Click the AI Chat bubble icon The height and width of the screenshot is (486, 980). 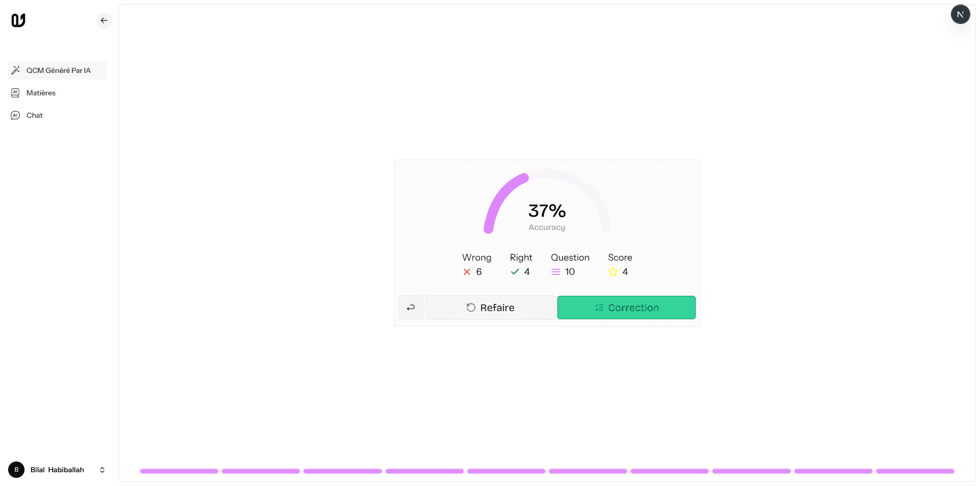point(16,115)
